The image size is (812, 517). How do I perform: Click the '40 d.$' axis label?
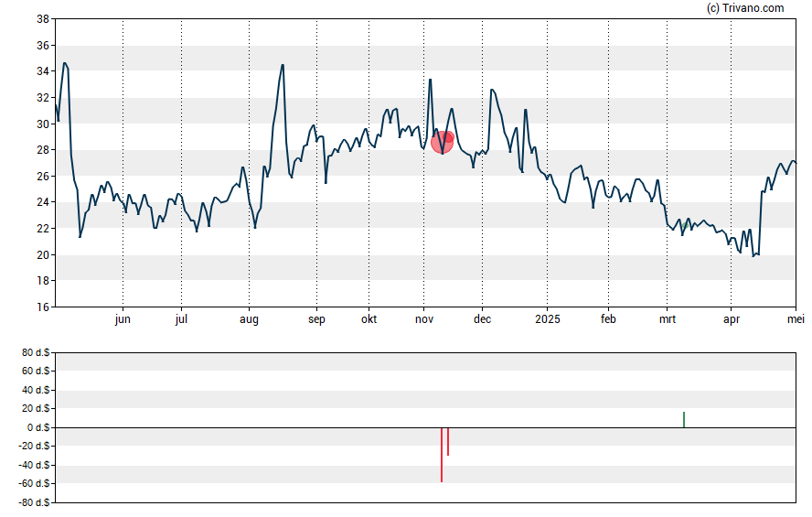tap(36, 390)
